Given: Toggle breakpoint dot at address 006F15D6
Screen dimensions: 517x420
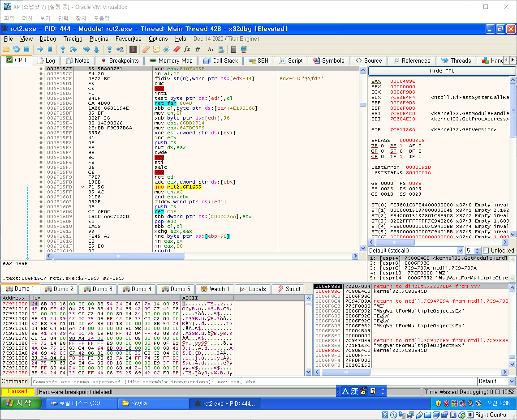Looking at the screenshot, I should pos(41,103).
